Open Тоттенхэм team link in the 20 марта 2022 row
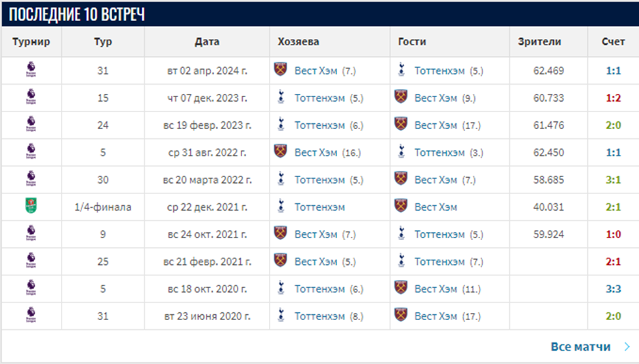This screenshot has width=639, height=364. [x=319, y=179]
